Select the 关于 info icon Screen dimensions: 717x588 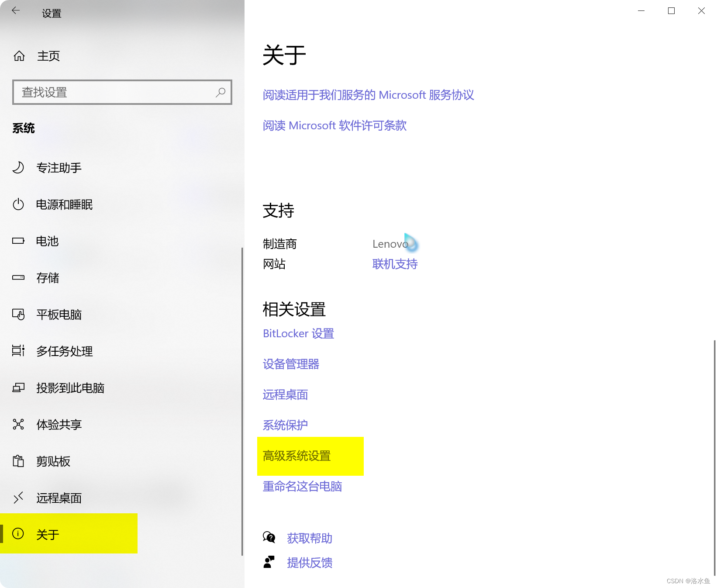(18, 533)
